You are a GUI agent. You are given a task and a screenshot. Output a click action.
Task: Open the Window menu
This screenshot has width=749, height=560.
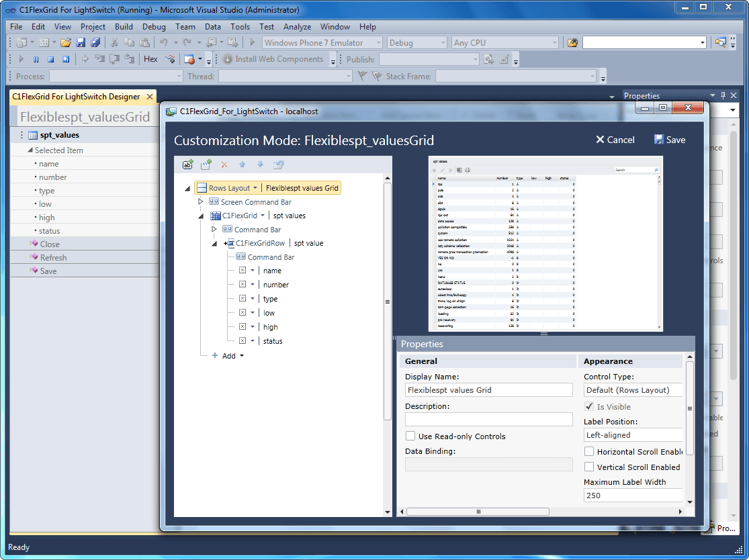(x=335, y=27)
